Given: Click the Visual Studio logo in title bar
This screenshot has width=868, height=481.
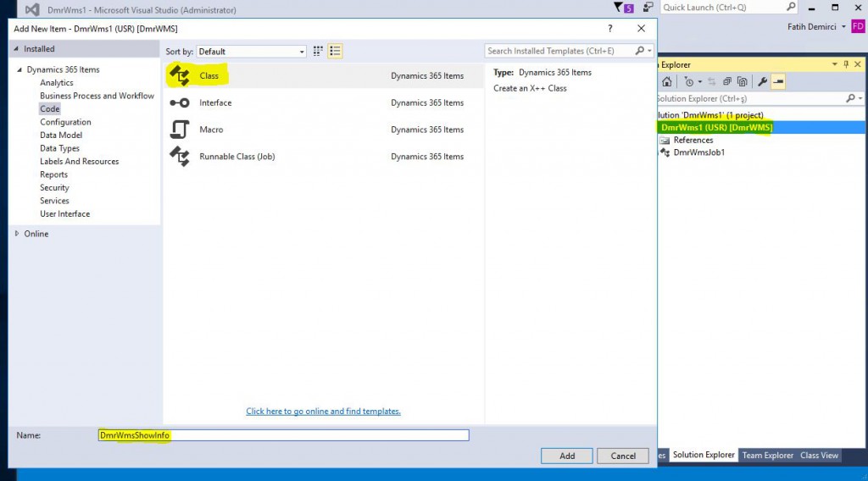Looking at the screenshot, I should (x=32, y=9).
